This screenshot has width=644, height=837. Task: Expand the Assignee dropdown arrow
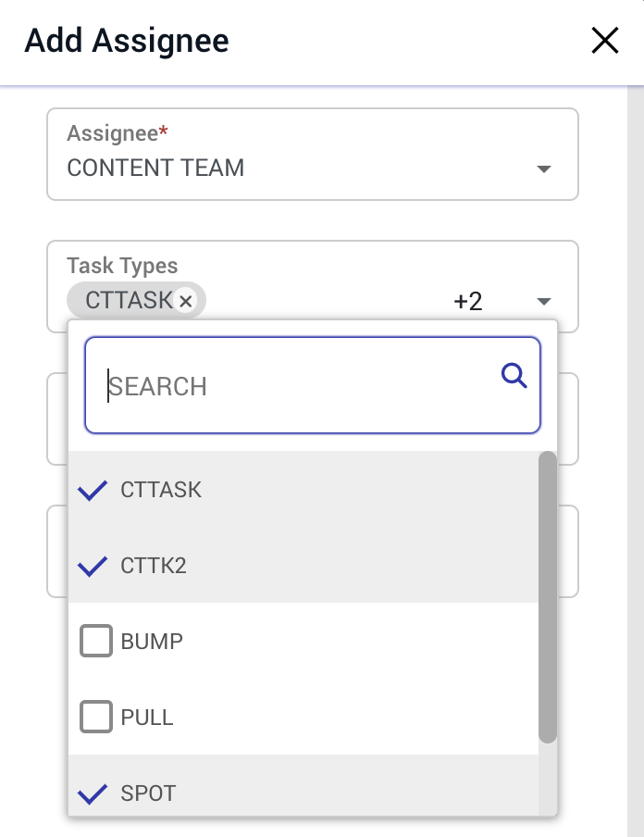click(x=544, y=169)
